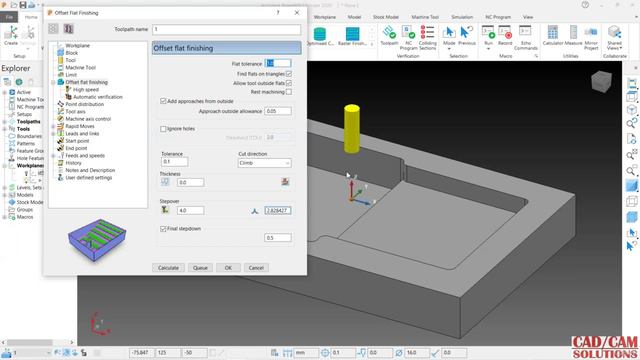Click Flat tolerance input field
Viewport: 640px width, 360px height.
[x=278, y=63]
